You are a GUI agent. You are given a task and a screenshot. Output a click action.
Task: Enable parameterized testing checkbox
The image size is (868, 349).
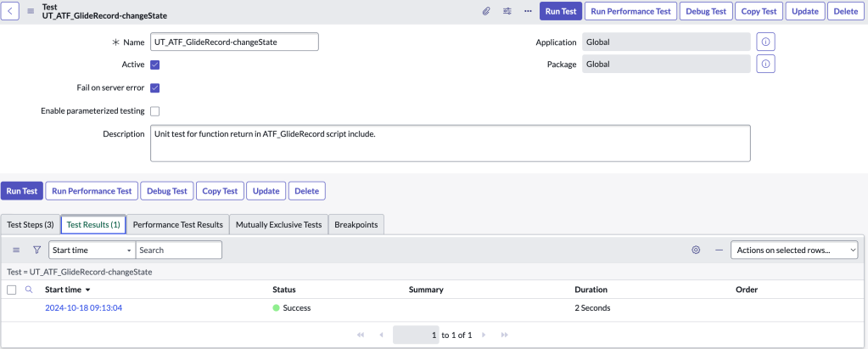click(x=155, y=110)
